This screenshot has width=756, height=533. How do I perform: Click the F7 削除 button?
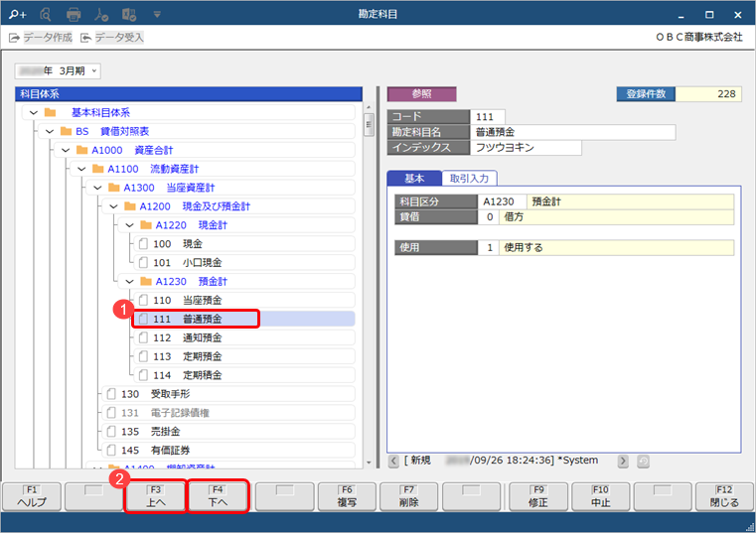pyautogui.click(x=409, y=496)
